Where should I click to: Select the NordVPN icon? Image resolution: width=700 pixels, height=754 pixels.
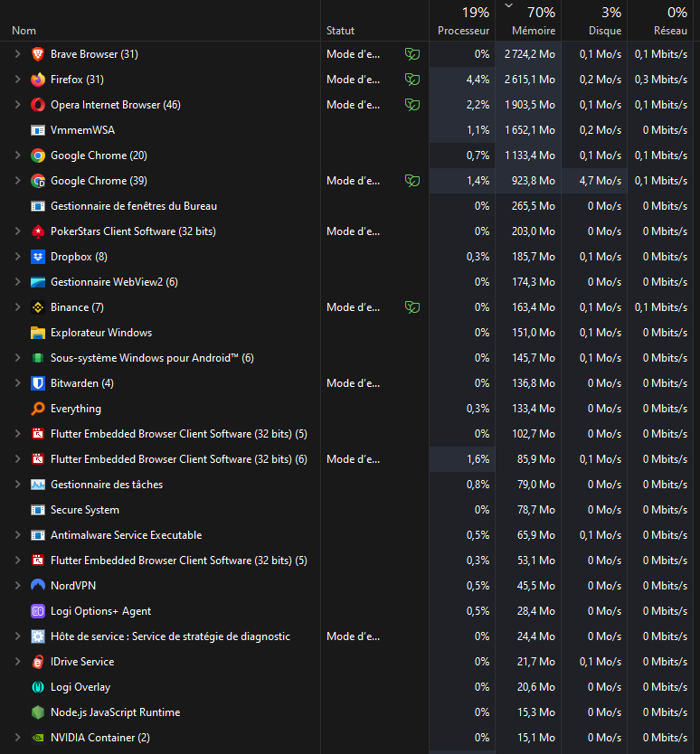click(x=38, y=586)
